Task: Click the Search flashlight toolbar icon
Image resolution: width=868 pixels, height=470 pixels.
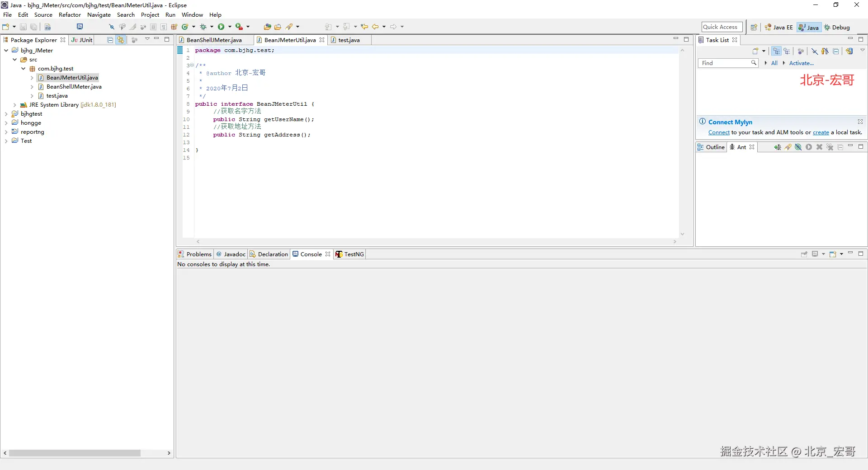Action: click(289, 27)
